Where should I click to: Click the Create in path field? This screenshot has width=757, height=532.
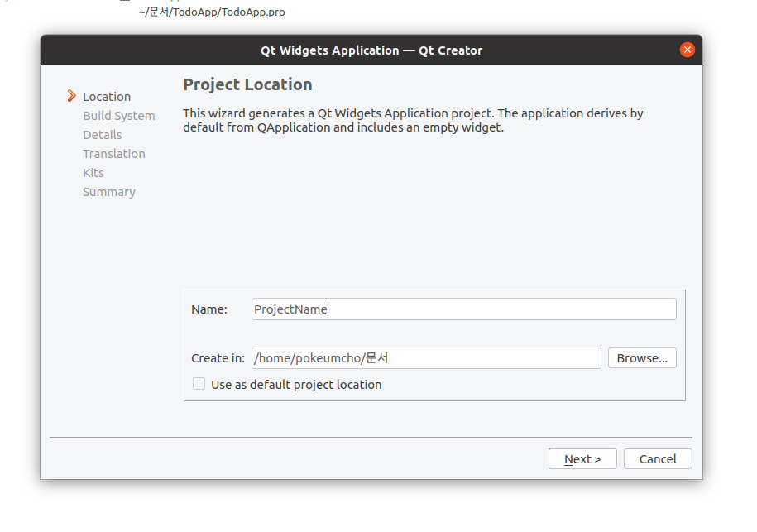coord(426,357)
